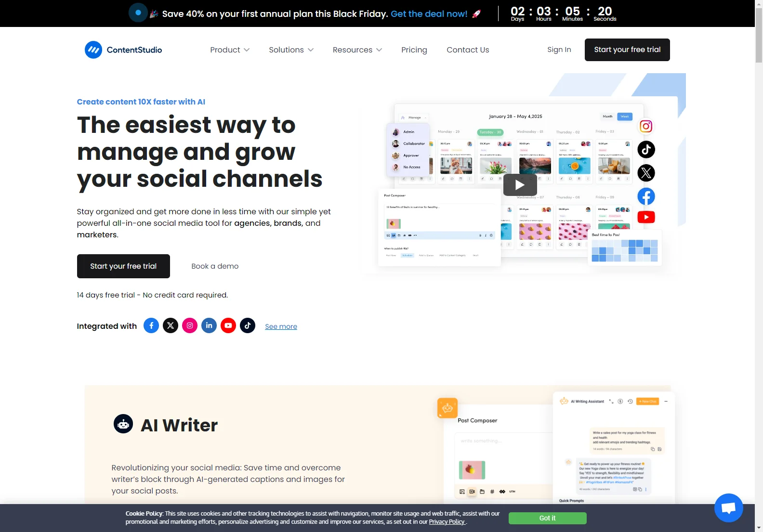Click TikTok icon beside hero calendar image
Image resolution: width=763 pixels, height=532 pixels.
pyautogui.click(x=646, y=150)
